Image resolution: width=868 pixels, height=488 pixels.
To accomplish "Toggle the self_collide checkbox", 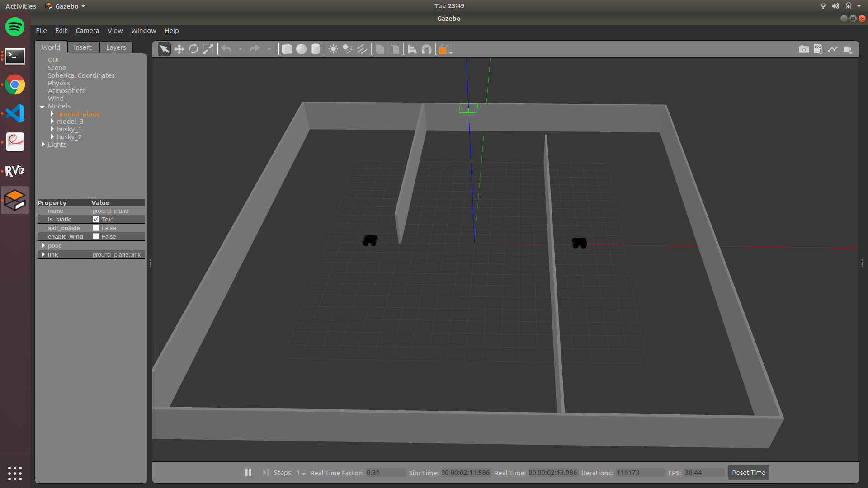I will 96,228.
